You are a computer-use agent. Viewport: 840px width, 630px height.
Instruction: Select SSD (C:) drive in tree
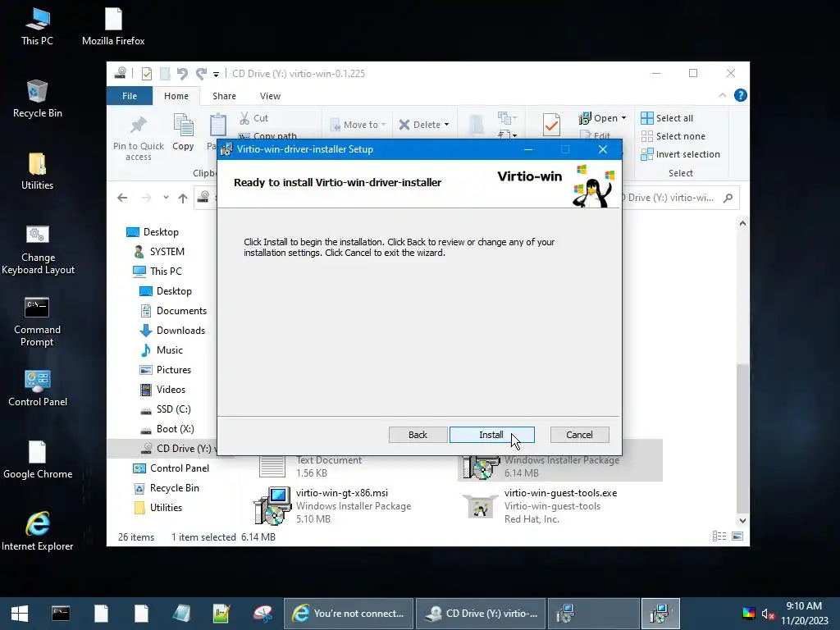pos(165,409)
